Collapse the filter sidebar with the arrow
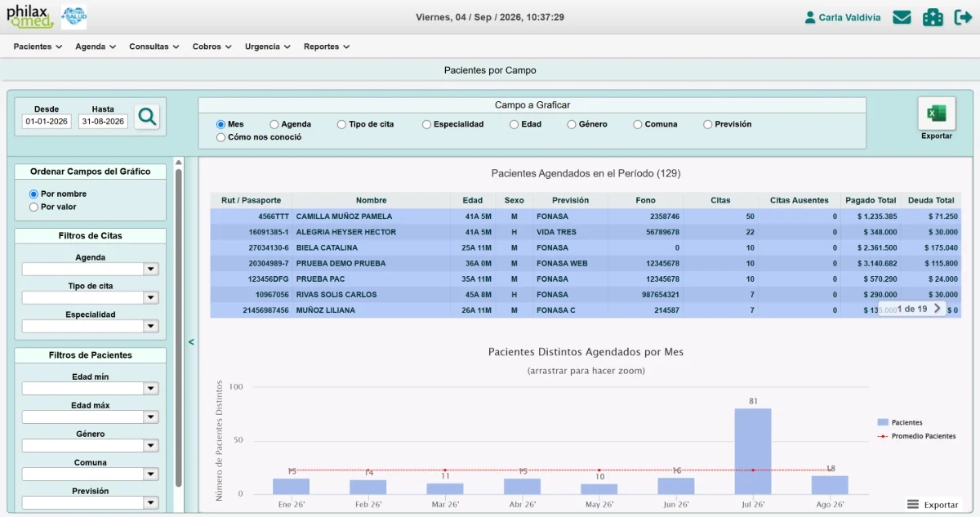The image size is (980, 517). 191,342
